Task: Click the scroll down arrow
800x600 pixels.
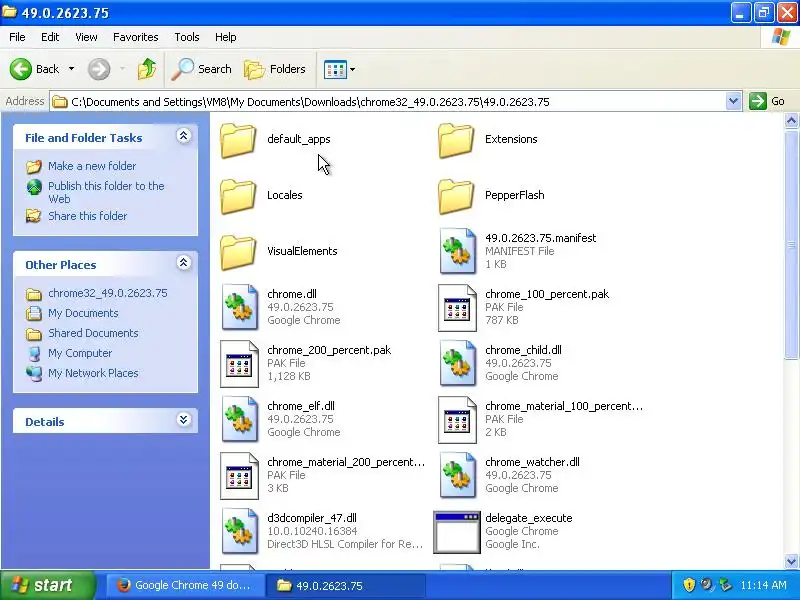Action: (791, 561)
